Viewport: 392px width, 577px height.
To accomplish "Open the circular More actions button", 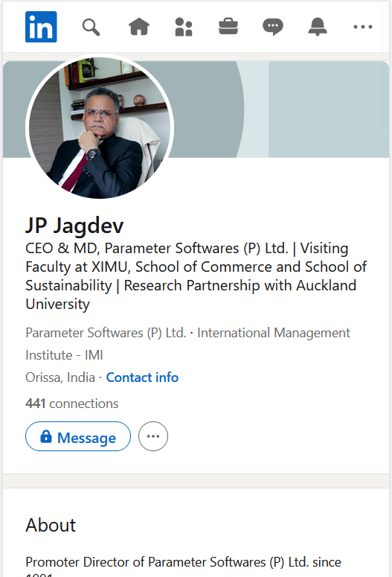I will pos(153,436).
